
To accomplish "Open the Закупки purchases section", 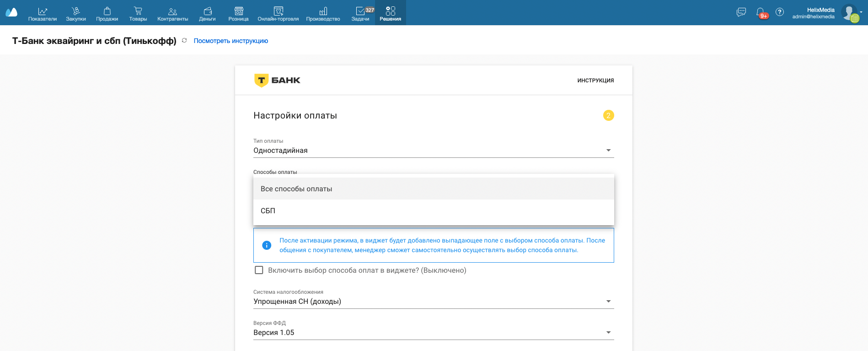I will click(76, 13).
